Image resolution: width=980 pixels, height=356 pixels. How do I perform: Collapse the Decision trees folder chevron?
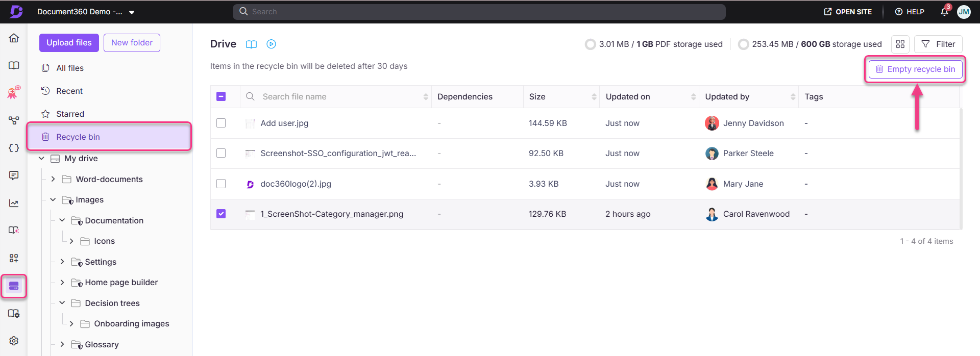pyautogui.click(x=62, y=303)
